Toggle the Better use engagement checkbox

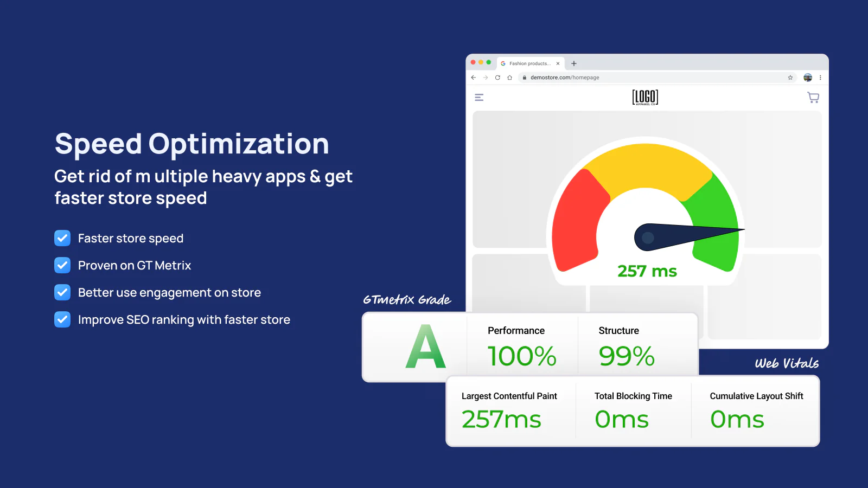click(x=62, y=292)
